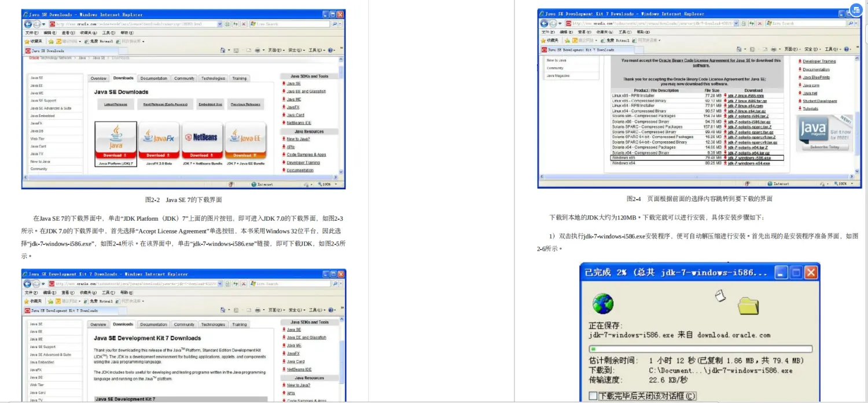This screenshot has width=868, height=403.
Task: Click 免费 Hotmail favorite in Figure 2-2 browser
Action: pyautogui.click(x=98, y=41)
